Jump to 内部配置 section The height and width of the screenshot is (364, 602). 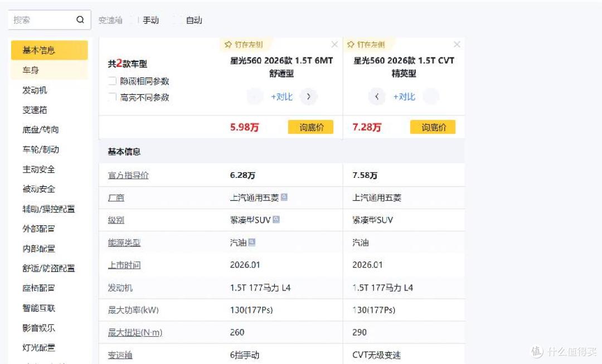pos(39,249)
